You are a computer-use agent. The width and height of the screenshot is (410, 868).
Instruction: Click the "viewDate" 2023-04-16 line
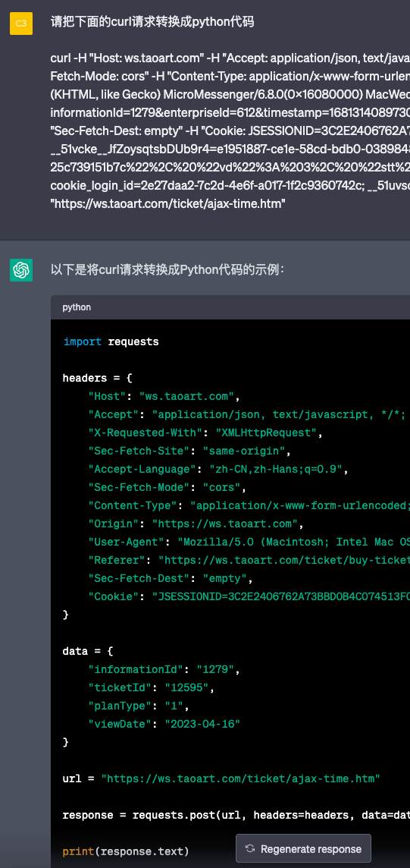(164, 724)
